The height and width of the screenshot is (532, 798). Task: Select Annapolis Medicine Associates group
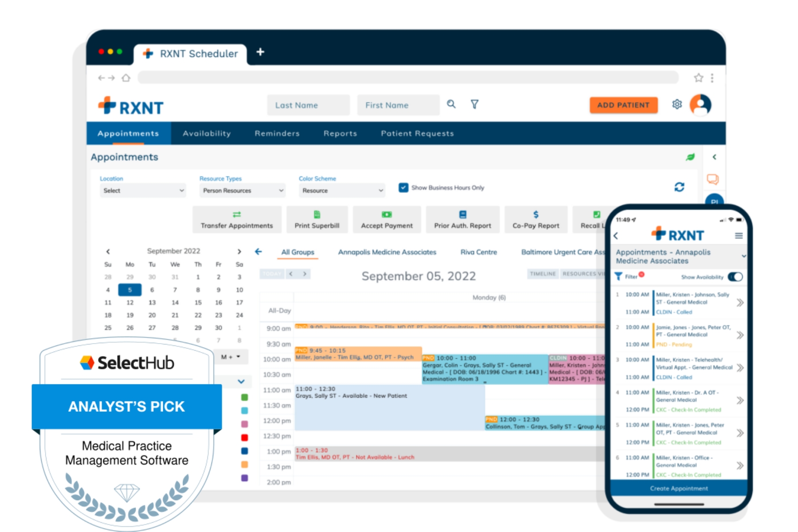tap(387, 252)
